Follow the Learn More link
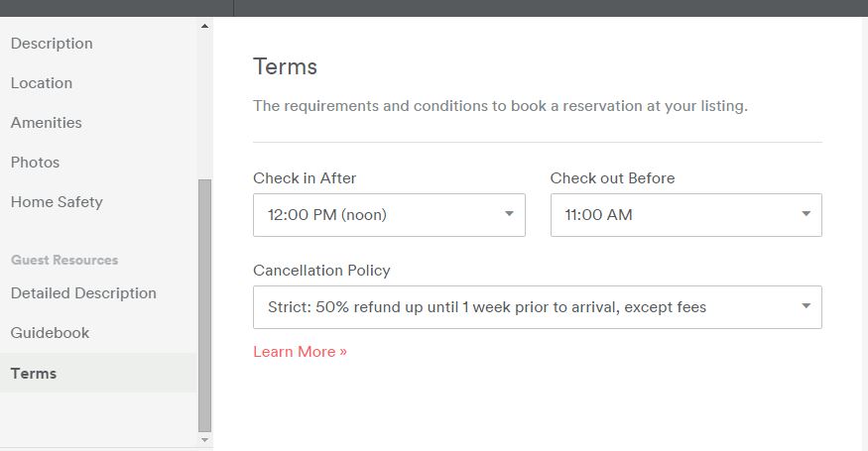The width and height of the screenshot is (868, 451). 300,352
